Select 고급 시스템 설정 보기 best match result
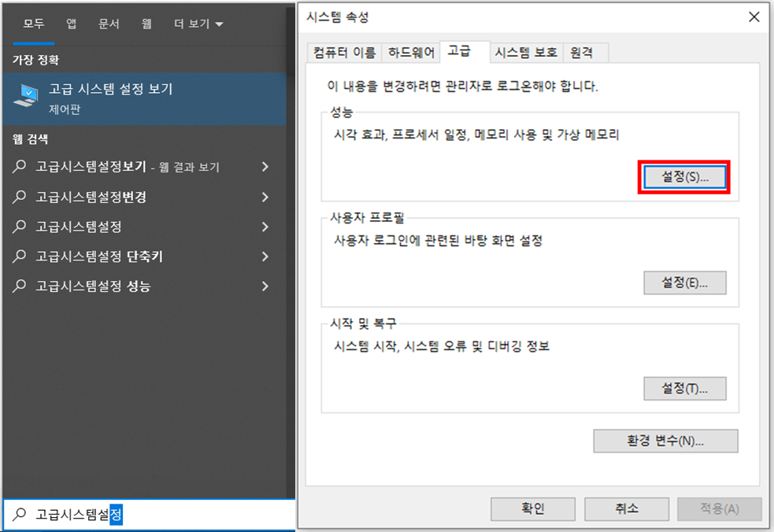Screen dimensions: 774x532 point(144,98)
